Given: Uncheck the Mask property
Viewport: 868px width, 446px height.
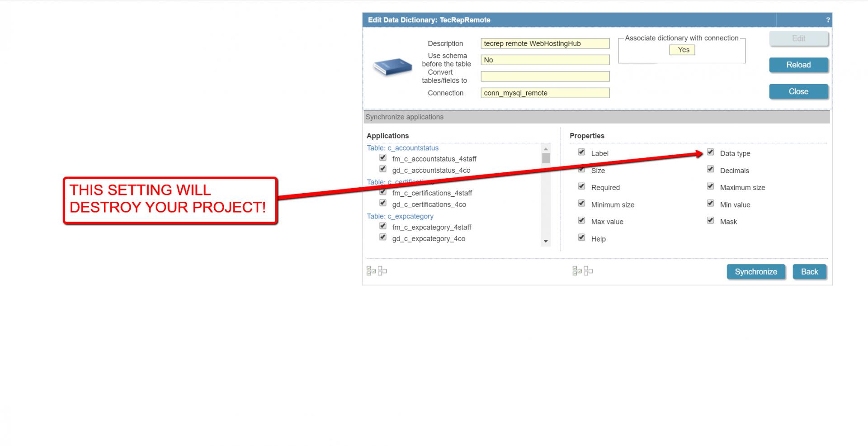Looking at the screenshot, I should coord(711,221).
